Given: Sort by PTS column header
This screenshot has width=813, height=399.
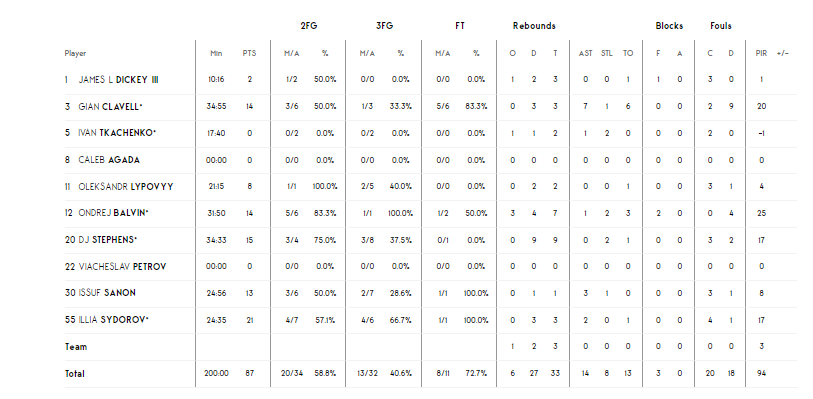Looking at the screenshot, I should point(249,53).
